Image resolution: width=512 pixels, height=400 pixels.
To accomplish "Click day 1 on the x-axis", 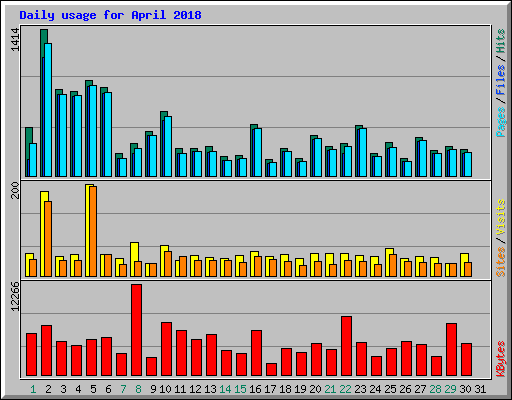I will click(33, 389).
